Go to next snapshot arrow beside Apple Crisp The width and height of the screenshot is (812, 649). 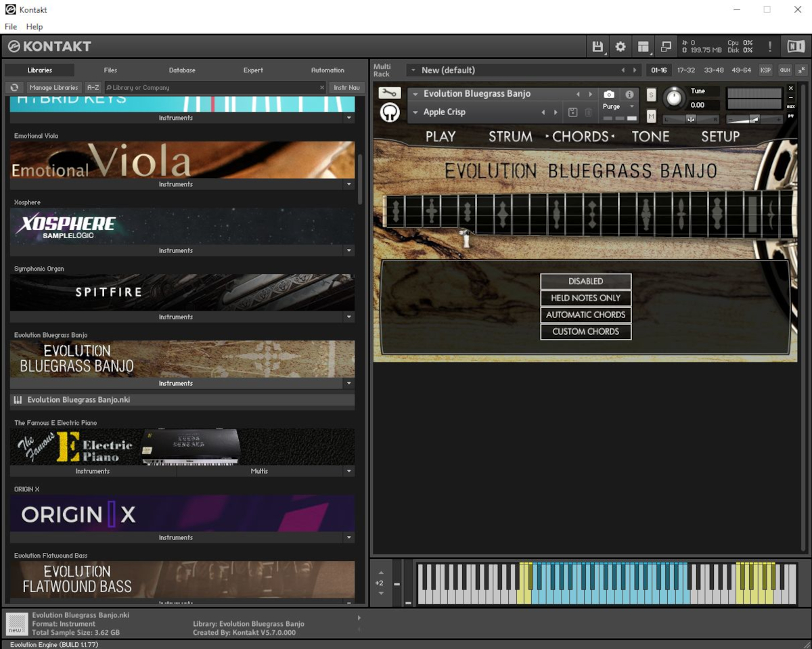point(556,112)
